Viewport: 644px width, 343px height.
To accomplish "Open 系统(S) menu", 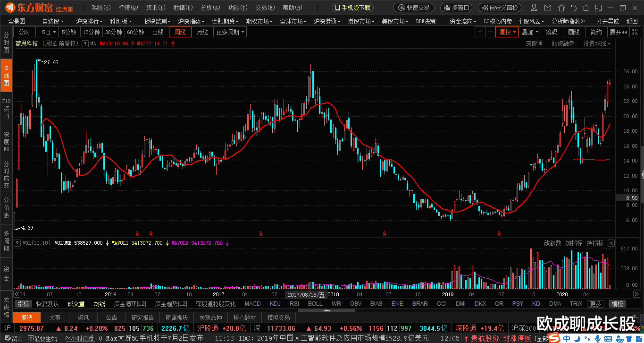I will (101, 8).
